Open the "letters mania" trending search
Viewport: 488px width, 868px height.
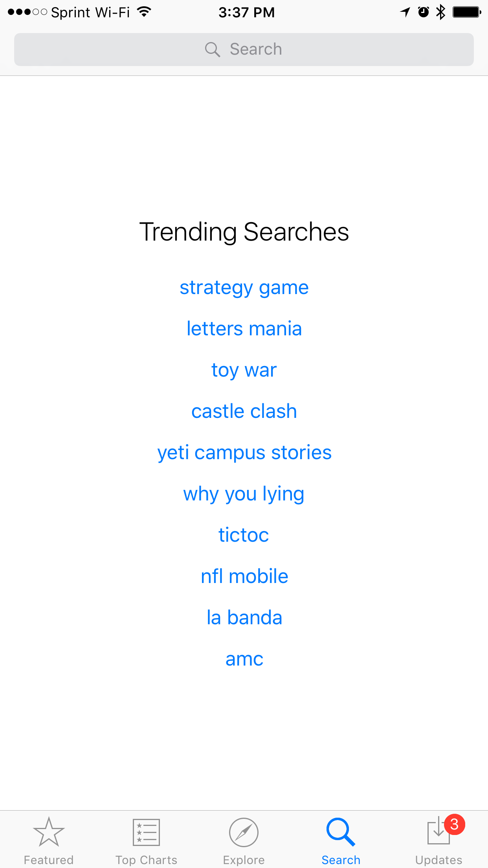click(244, 329)
